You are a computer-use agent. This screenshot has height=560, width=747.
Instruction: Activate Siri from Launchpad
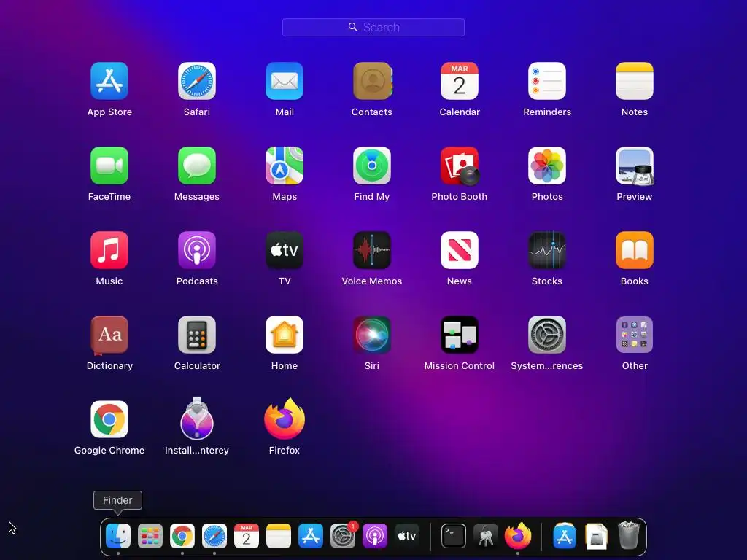pyautogui.click(x=372, y=335)
